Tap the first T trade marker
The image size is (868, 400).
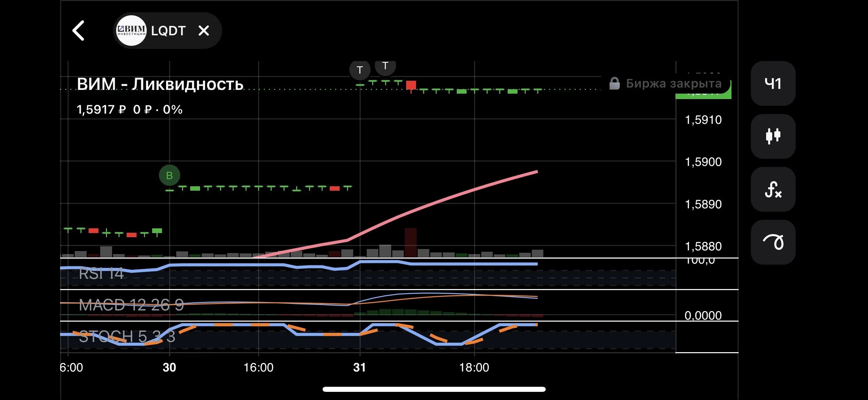[x=360, y=70]
